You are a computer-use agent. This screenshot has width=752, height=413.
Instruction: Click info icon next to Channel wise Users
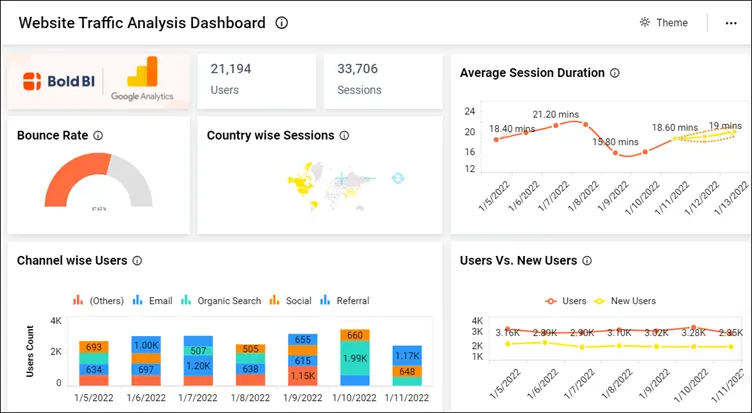pos(137,261)
